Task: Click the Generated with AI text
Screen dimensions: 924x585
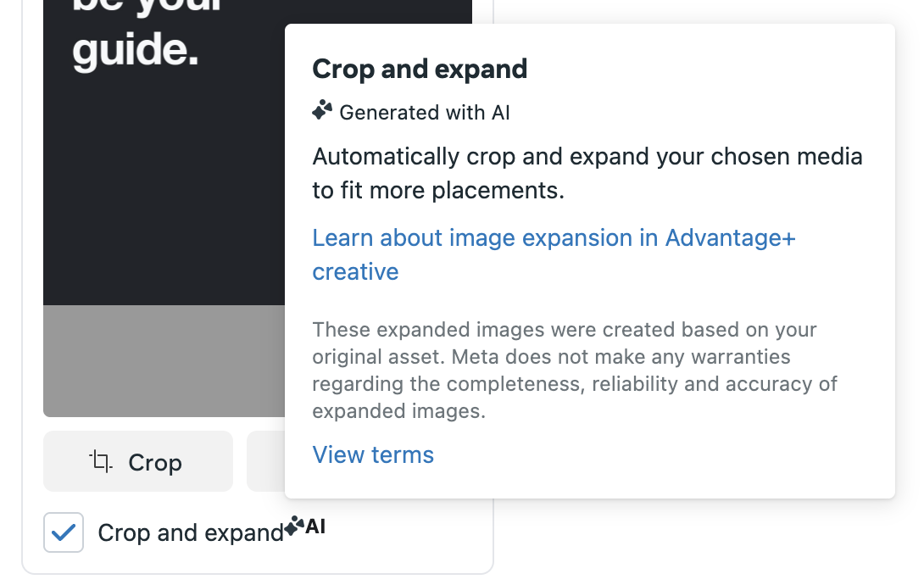Action: coord(425,112)
